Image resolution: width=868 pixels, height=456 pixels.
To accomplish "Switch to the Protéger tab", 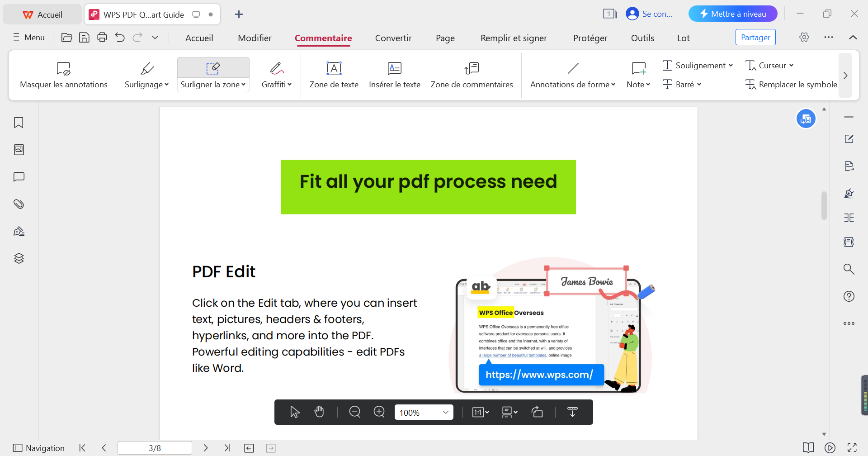I will (x=590, y=38).
